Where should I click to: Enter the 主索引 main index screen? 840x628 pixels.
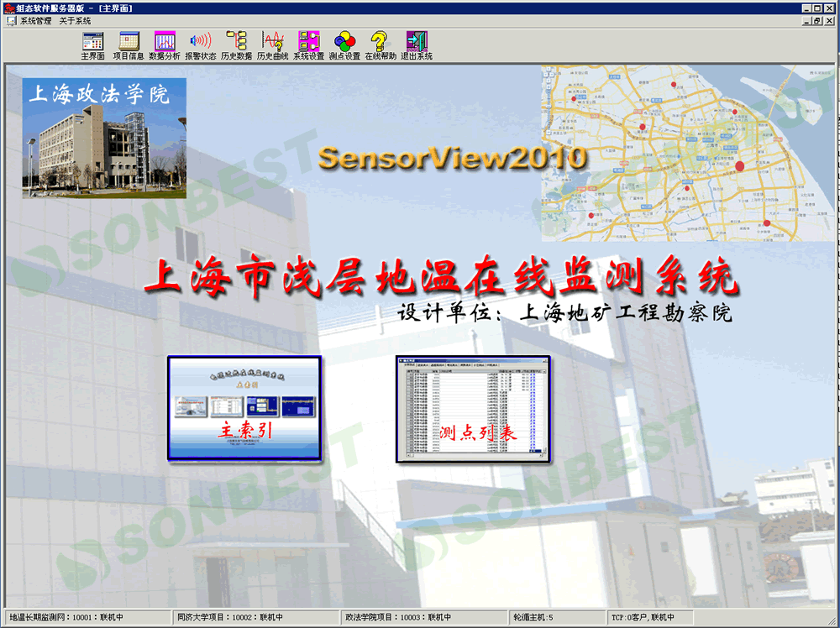click(244, 407)
